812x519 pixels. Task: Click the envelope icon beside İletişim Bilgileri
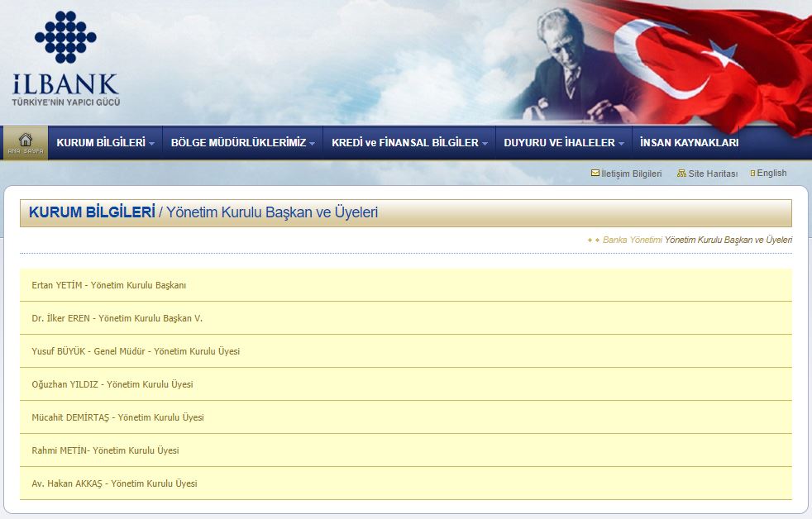(595, 174)
